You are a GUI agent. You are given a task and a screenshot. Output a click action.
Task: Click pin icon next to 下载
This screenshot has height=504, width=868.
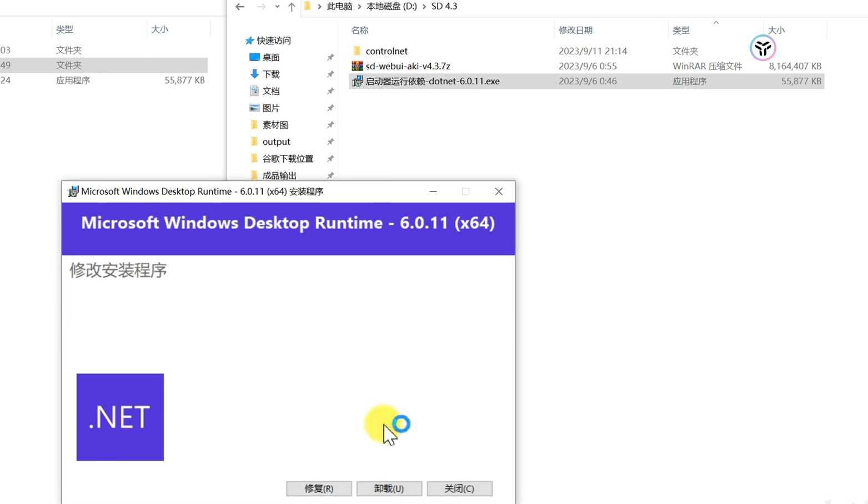coord(330,74)
